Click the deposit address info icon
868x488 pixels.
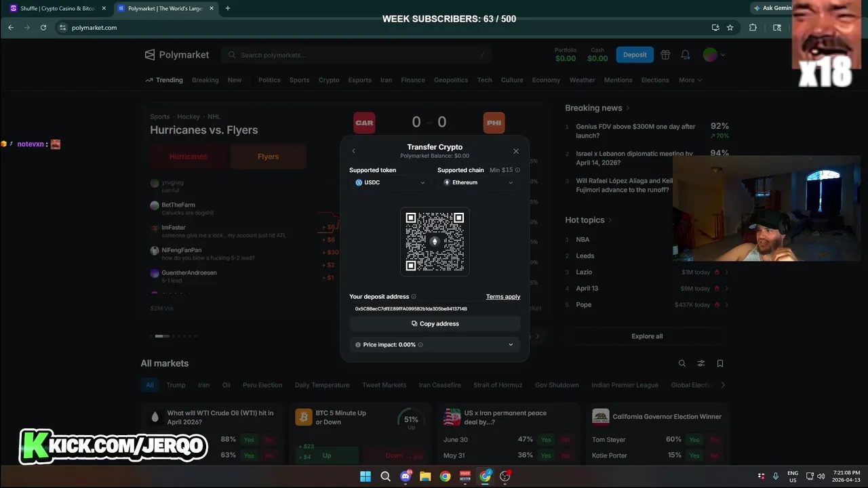coord(414,297)
